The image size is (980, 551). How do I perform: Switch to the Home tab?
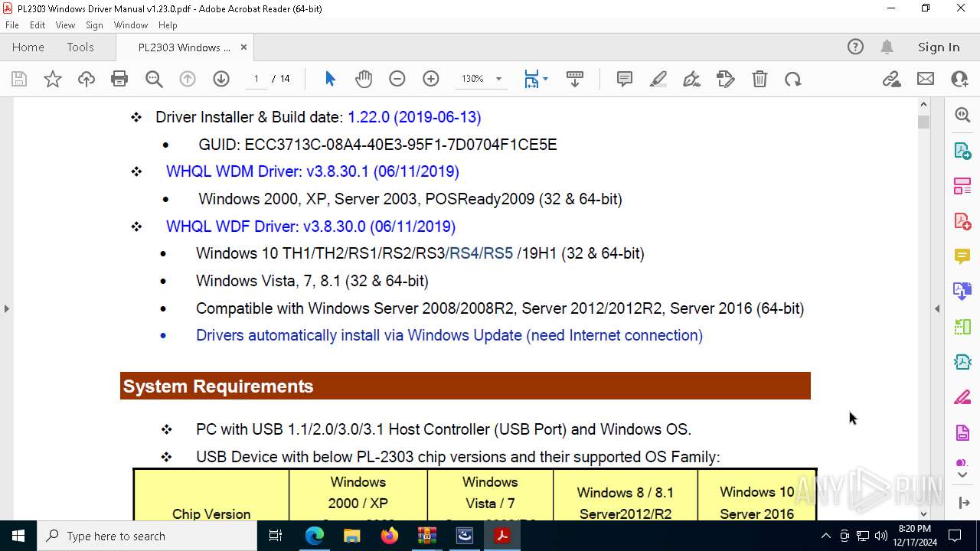[x=28, y=47]
